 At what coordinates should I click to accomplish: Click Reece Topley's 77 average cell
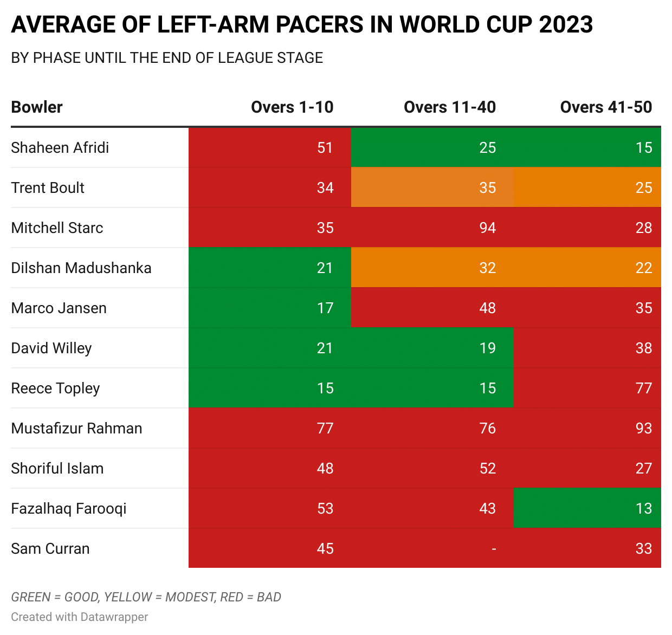[x=587, y=388]
